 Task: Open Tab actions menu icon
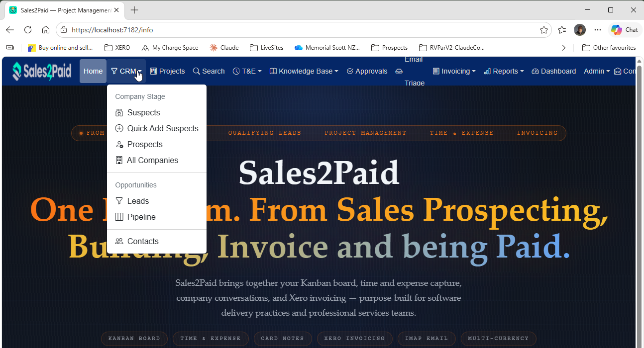pos(10,48)
